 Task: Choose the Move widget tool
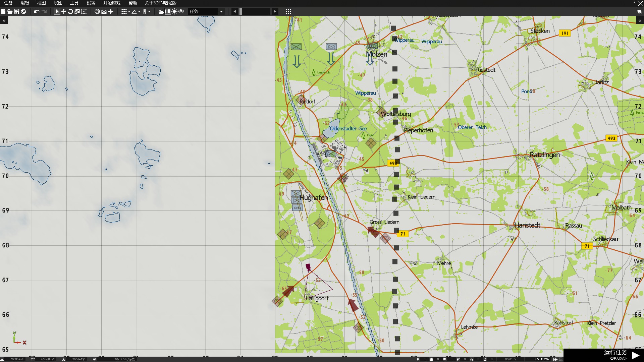[64, 11]
